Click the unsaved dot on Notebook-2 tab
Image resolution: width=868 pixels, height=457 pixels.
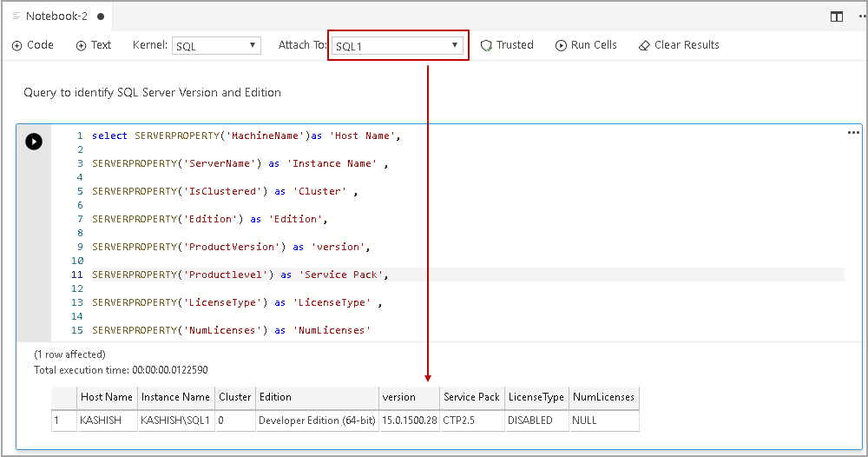(x=102, y=17)
